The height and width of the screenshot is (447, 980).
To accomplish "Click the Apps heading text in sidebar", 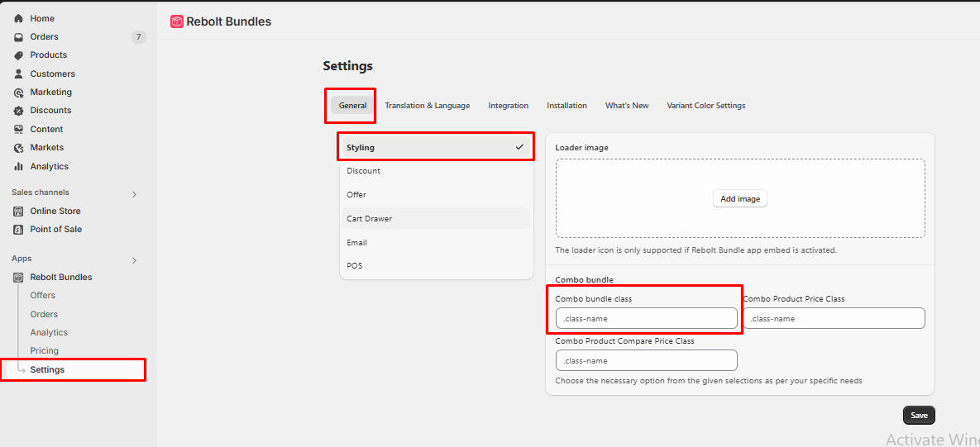I will tap(22, 259).
